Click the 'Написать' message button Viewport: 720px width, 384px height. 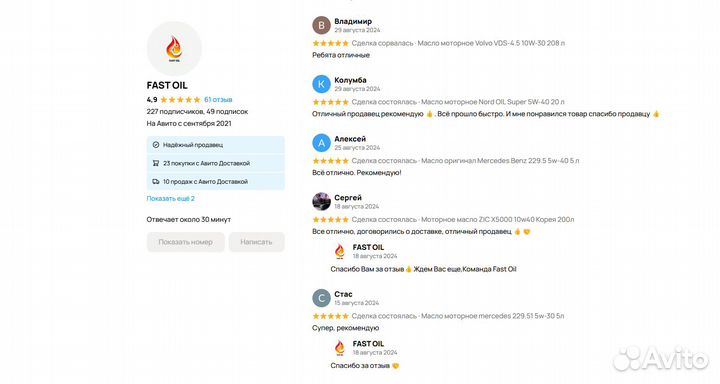256,242
